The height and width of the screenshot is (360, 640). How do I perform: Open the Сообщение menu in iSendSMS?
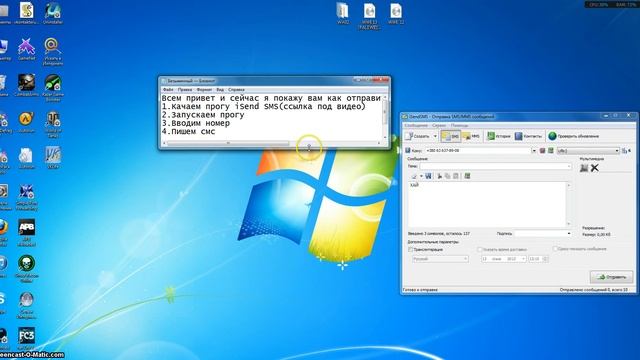(x=416, y=125)
